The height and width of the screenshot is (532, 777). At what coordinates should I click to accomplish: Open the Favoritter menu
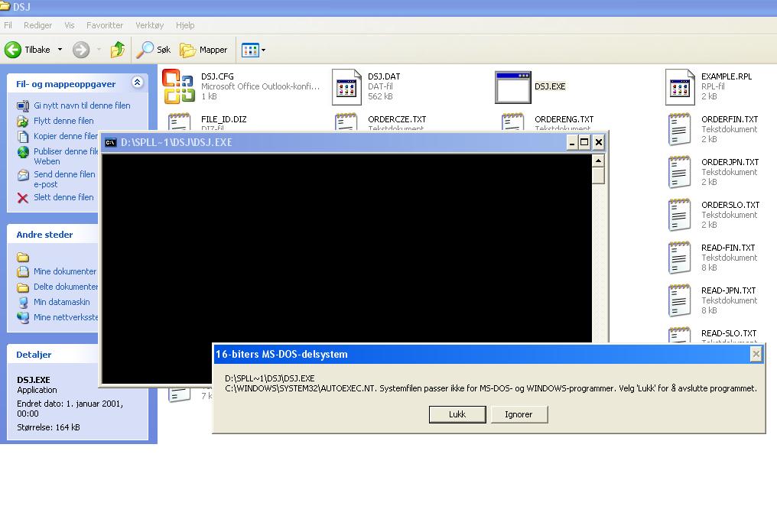pyautogui.click(x=105, y=25)
